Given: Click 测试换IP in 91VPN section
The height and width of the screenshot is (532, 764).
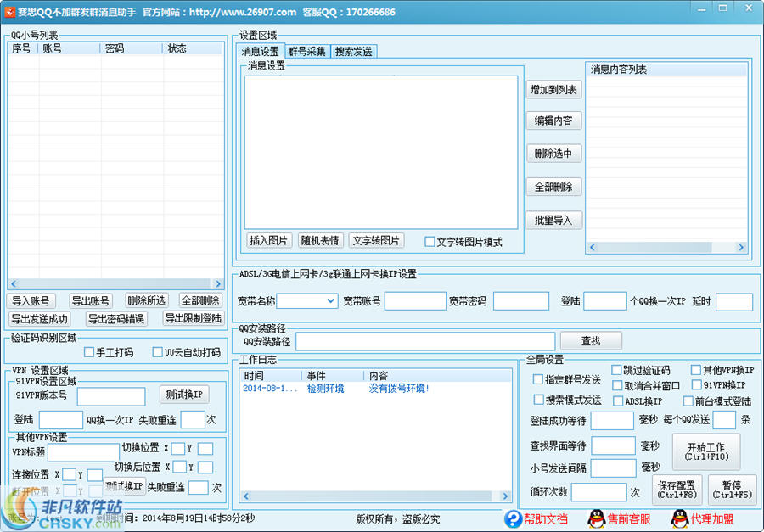Looking at the screenshot, I should pos(184,395).
